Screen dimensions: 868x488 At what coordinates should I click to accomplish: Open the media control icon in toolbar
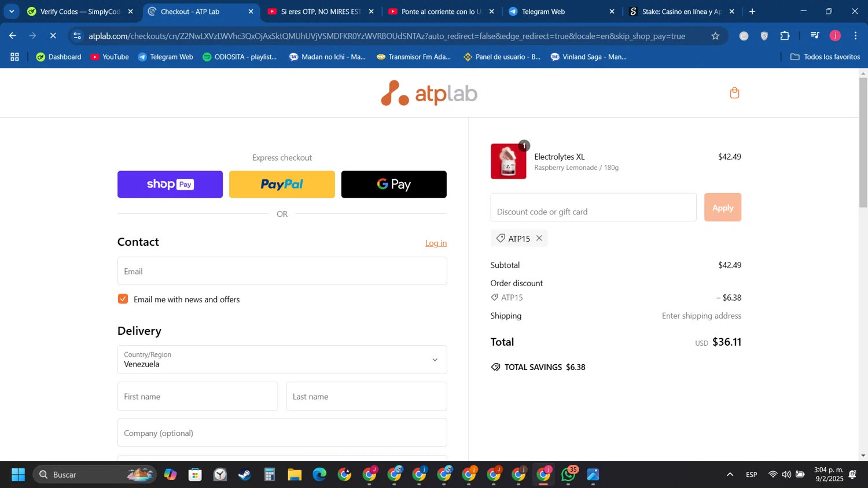tap(815, 36)
